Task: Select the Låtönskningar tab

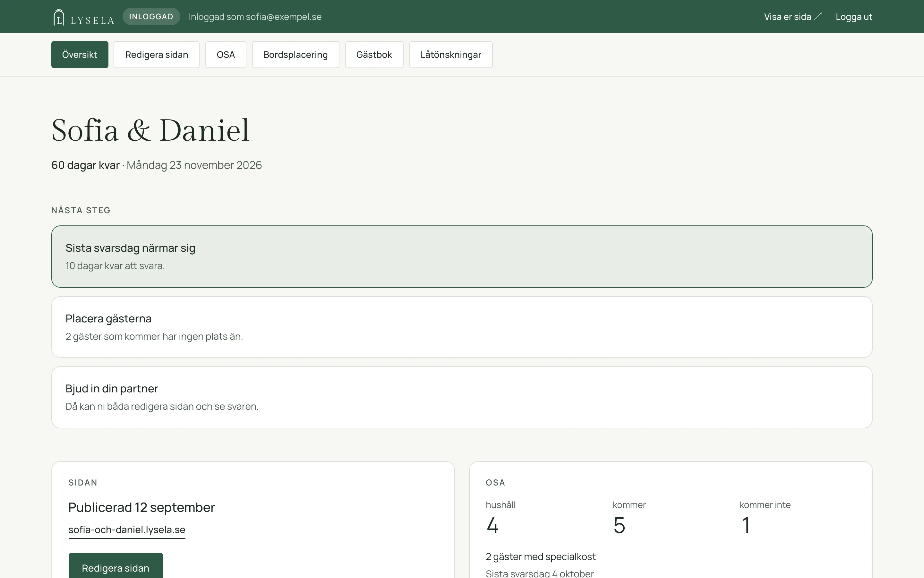Action: pyautogui.click(x=451, y=55)
